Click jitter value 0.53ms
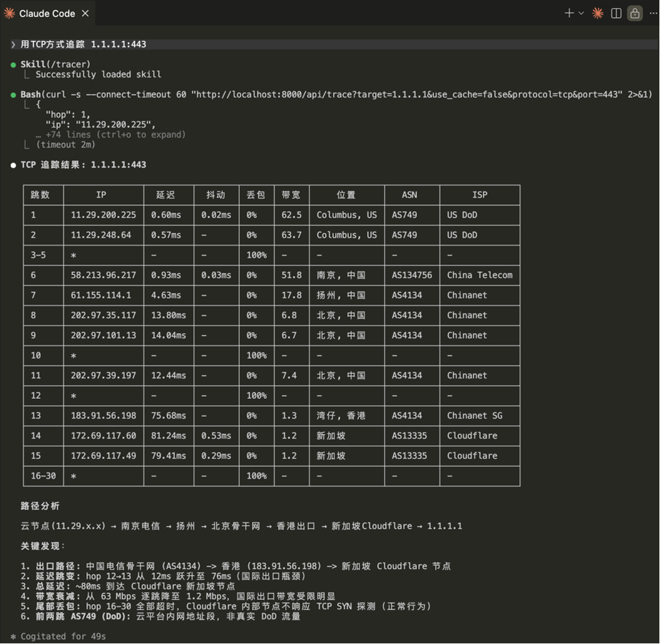This screenshot has width=660, height=644. (217, 436)
